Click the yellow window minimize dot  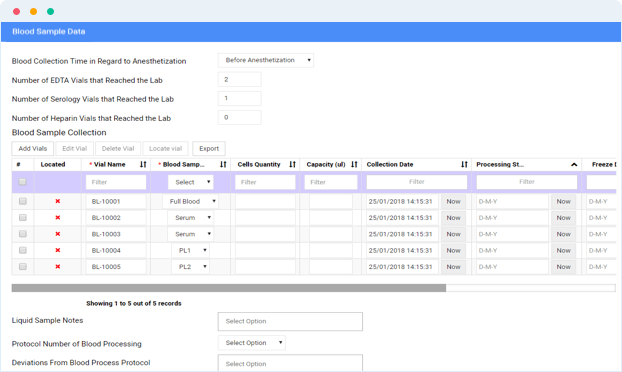(33, 11)
